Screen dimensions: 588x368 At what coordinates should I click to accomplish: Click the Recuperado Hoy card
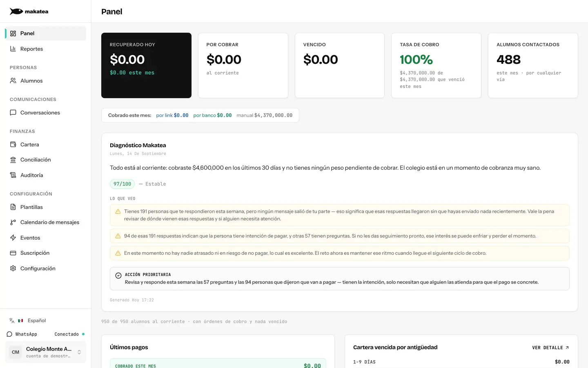click(146, 65)
